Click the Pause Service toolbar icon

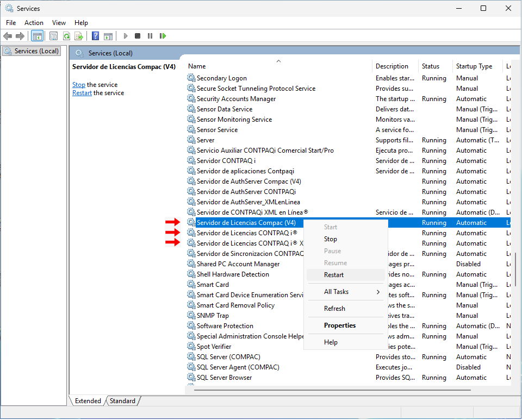[x=150, y=36]
